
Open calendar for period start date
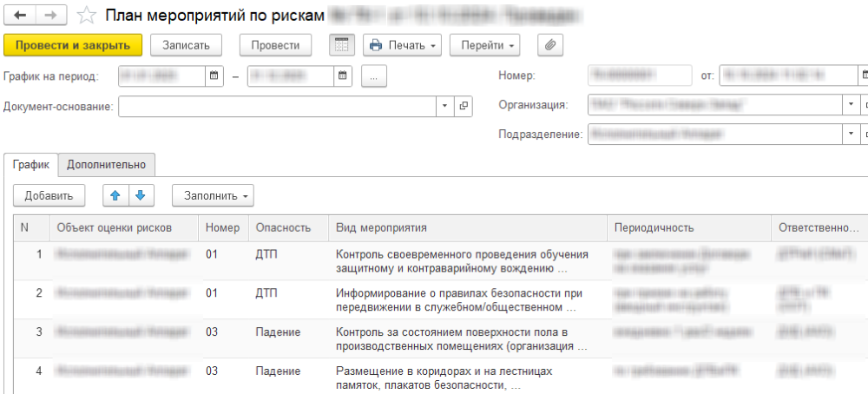pos(214,76)
